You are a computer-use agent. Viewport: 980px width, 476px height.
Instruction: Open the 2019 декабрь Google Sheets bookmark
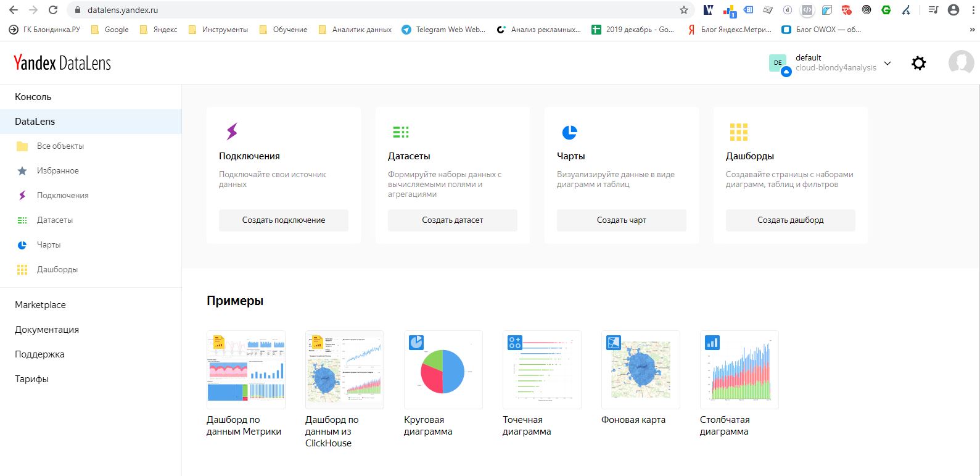pyautogui.click(x=633, y=30)
